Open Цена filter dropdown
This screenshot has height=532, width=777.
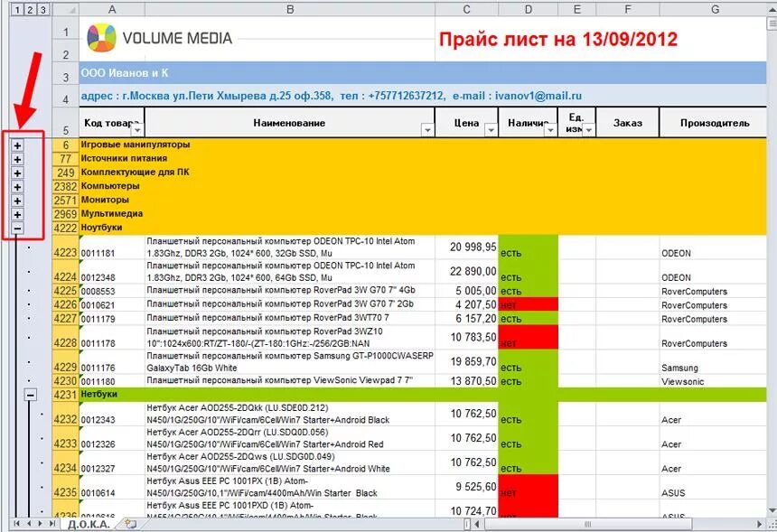tap(491, 130)
